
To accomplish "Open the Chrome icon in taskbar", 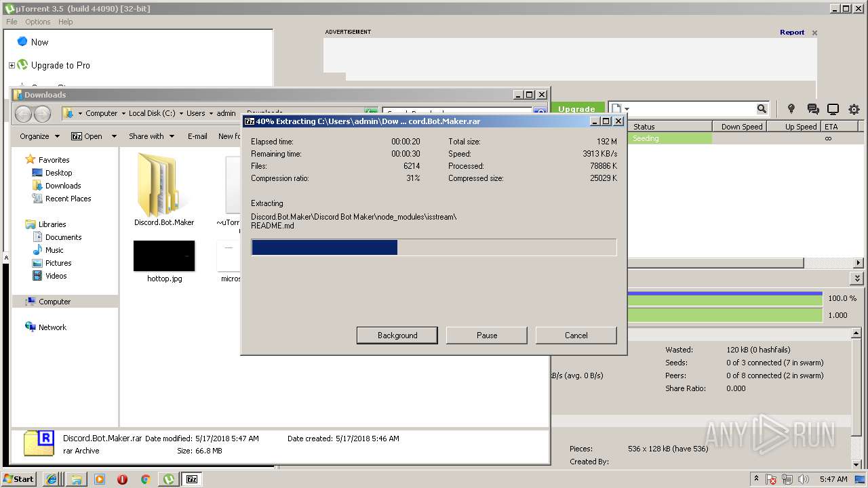I will click(145, 479).
